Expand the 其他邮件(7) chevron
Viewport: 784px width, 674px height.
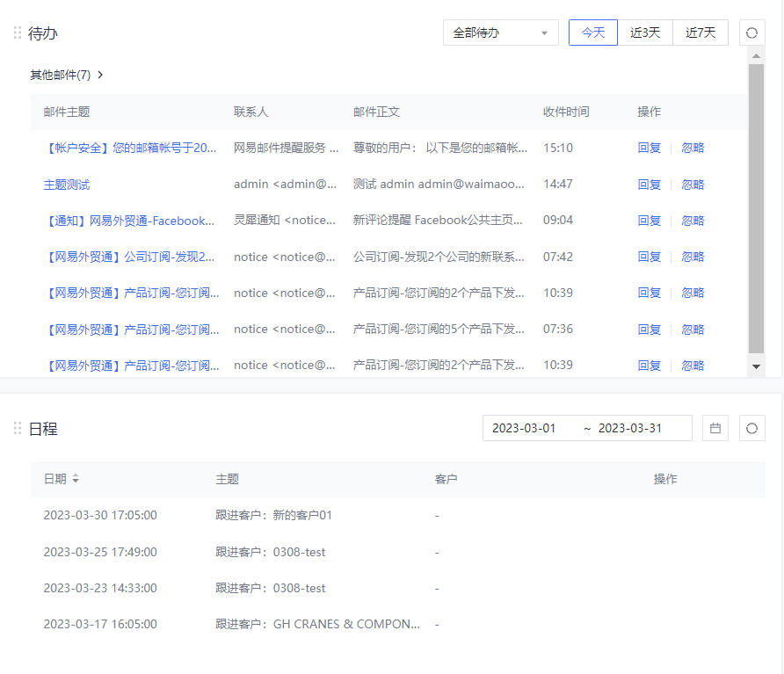100,75
